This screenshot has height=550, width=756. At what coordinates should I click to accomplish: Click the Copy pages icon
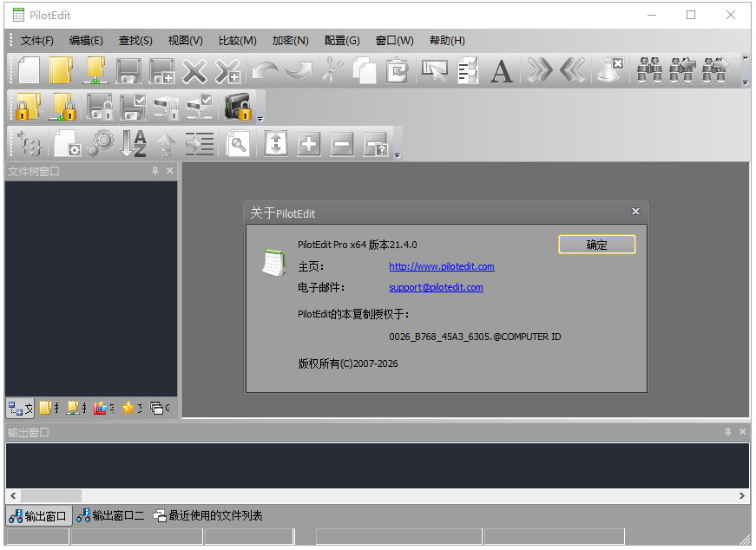pos(365,70)
